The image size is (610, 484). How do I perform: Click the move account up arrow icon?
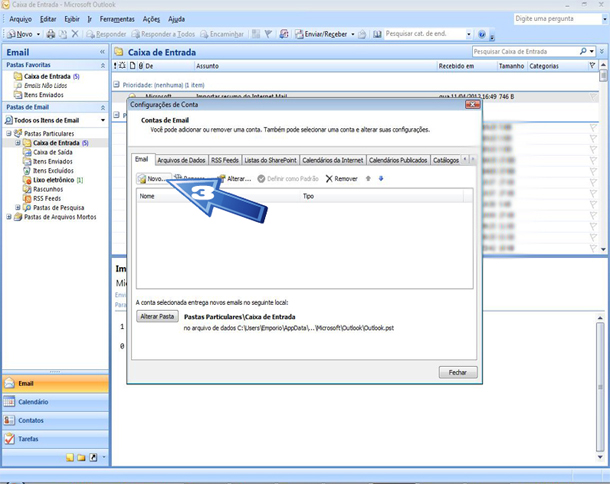(x=368, y=179)
